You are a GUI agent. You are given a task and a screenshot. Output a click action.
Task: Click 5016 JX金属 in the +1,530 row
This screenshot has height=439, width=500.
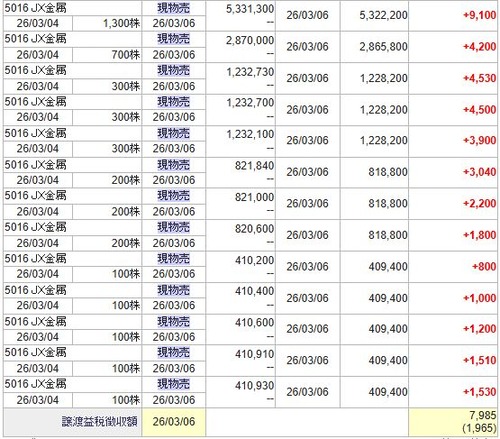click(x=35, y=384)
